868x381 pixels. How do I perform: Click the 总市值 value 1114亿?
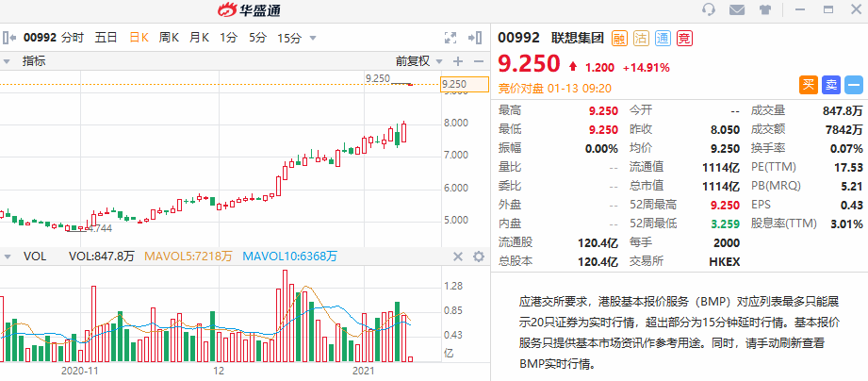(722, 186)
